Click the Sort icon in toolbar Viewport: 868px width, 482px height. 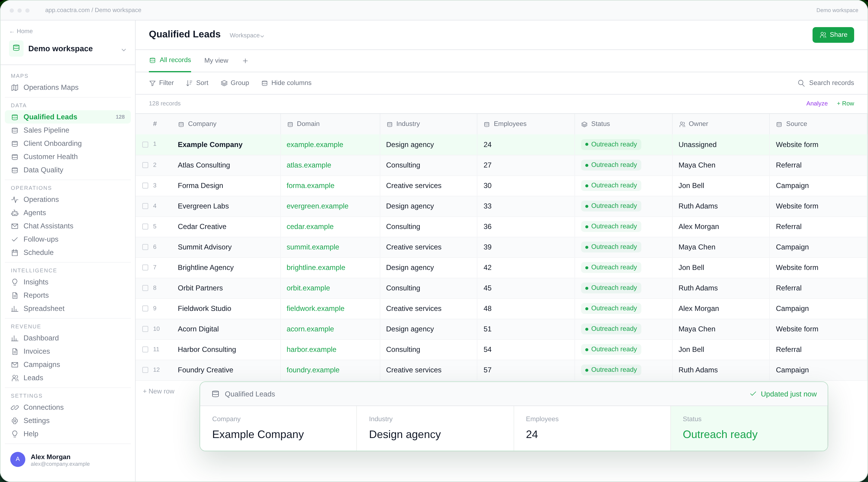point(189,83)
